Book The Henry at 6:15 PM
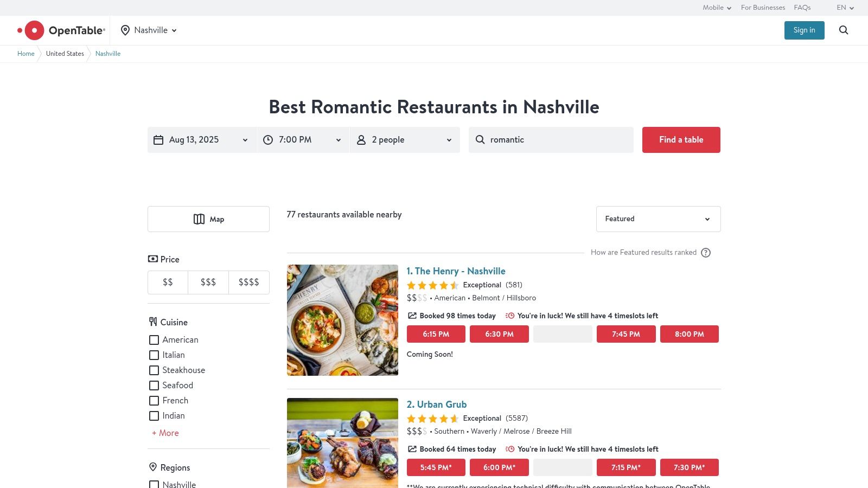868x488 pixels. click(x=436, y=334)
